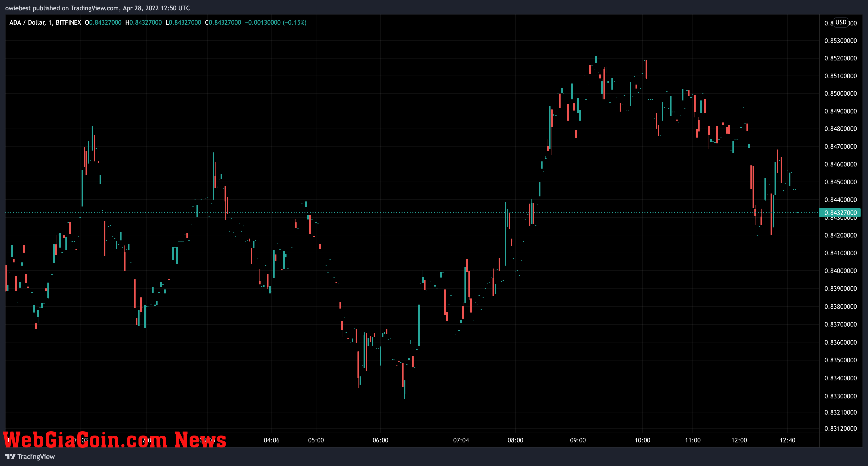Image resolution: width=868 pixels, height=466 pixels.
Task: Click the 07:04 time axis label
Action: tap(461, 440)
